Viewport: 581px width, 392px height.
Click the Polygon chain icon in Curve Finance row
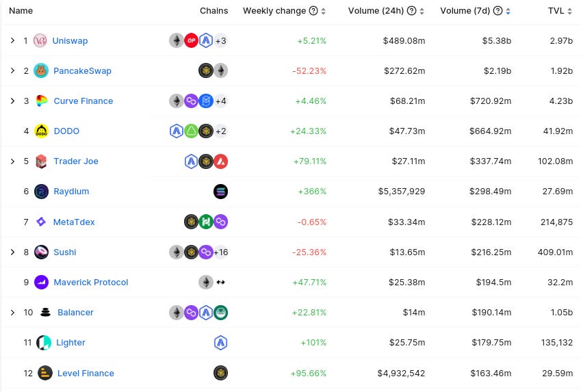tap(191, 101)
